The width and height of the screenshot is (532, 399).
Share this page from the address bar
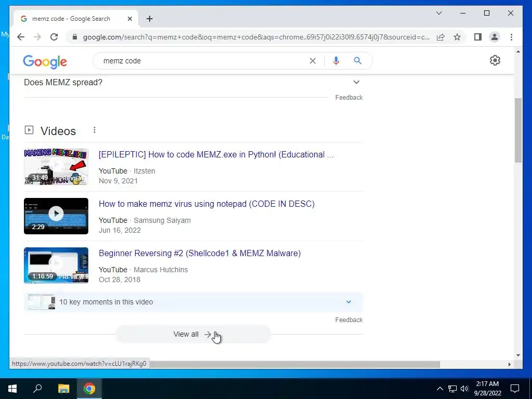441,37
